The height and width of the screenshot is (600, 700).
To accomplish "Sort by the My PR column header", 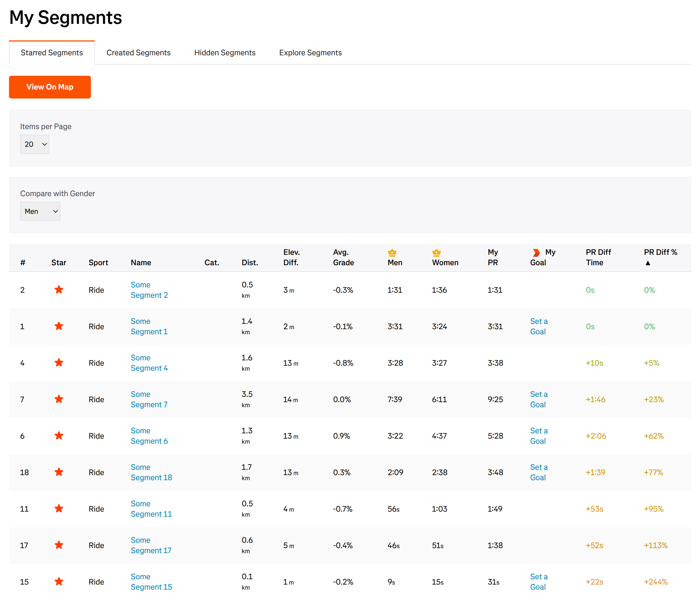I will coord(493,257).
